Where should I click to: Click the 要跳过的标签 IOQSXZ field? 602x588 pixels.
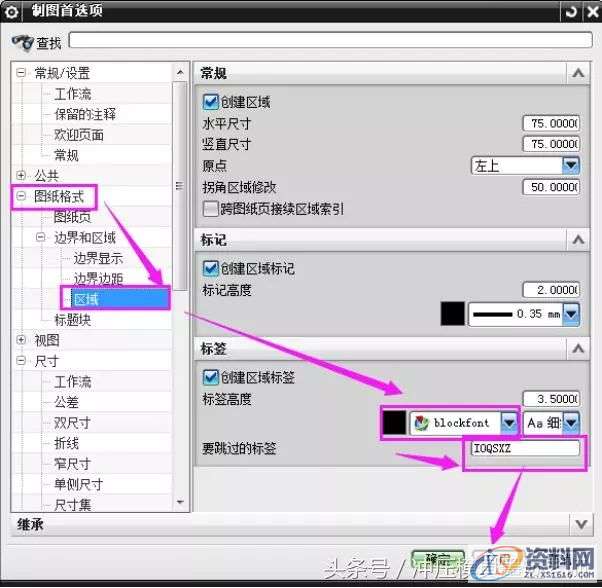(525, 448)
